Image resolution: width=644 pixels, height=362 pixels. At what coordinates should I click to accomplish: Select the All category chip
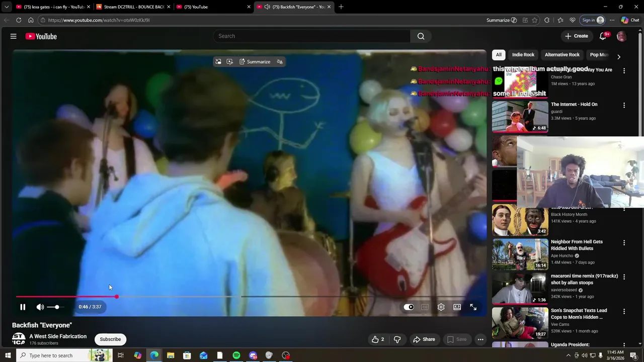tap(499, 55)
